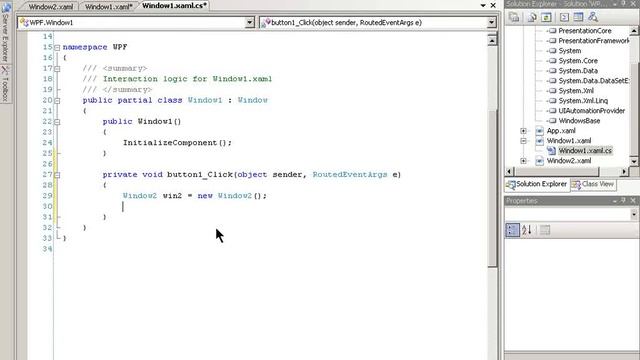Select Window2.xaml in Solution Explorer
The image size is (640, 360).
tap(569, 161)
